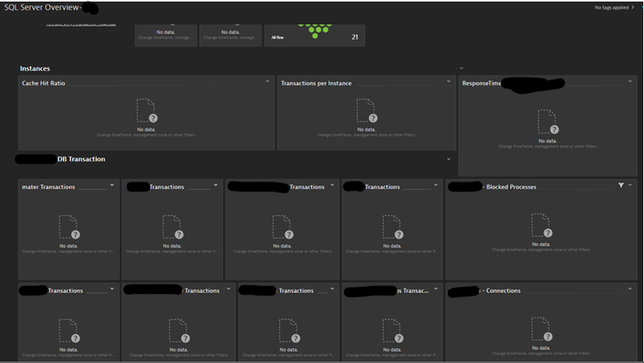The height and width of the screenshot is (363, 644).
Task: Open the mater Transactions tile chevron menu
Action: (x=112, y=185)
